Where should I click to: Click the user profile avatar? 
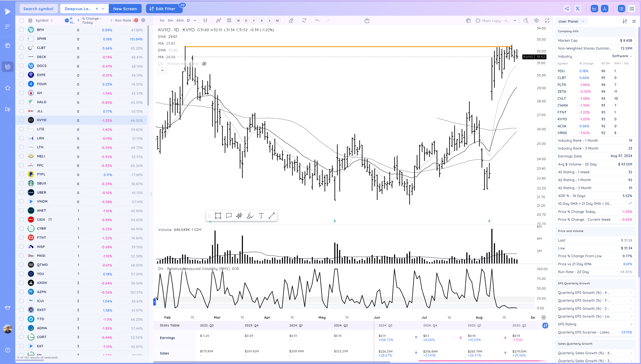(8, 329)
